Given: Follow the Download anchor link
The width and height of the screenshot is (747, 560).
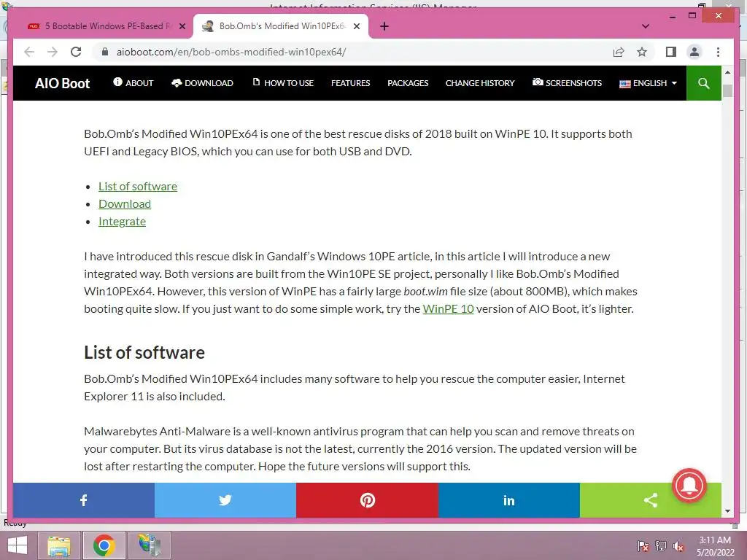Looking at the screenshot, I should pos(125,204).
